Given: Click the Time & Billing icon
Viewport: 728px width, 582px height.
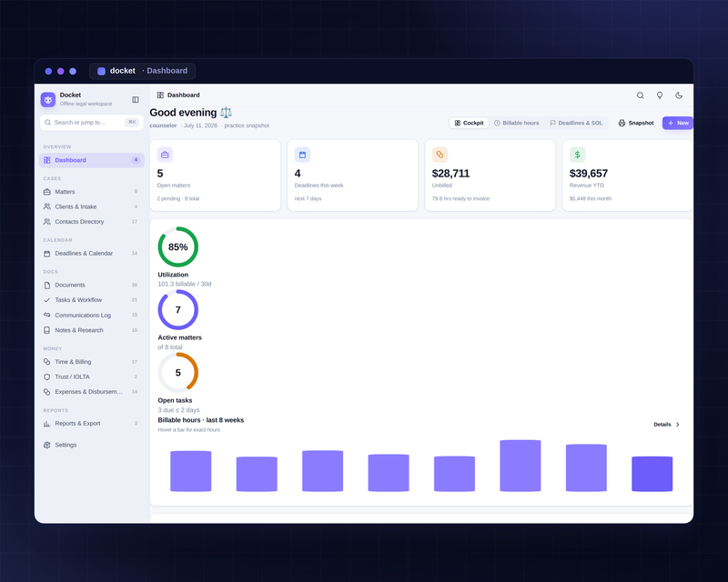Looking at the screenshot, I should (47, 362).
